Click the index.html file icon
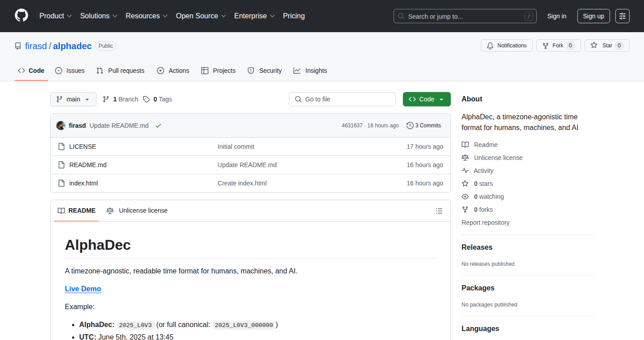This screenshot has height=340, width=644. click(x=62, y=183)
